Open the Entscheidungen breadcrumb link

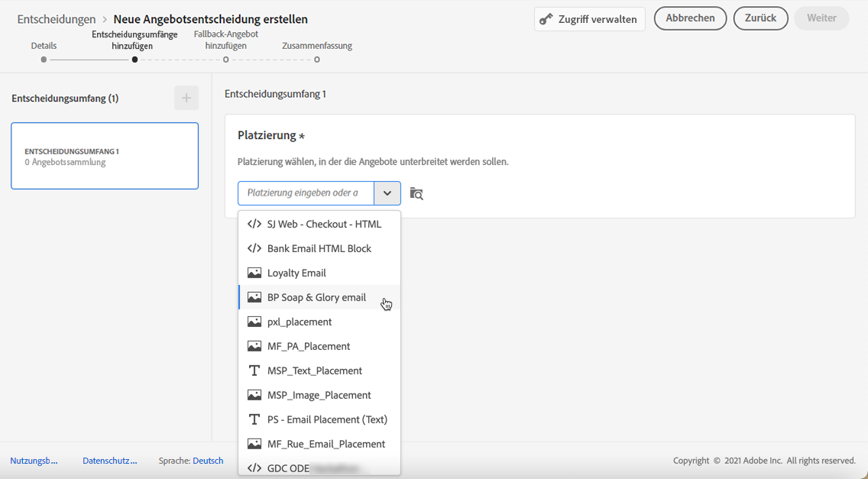click(x=57, y=19)
